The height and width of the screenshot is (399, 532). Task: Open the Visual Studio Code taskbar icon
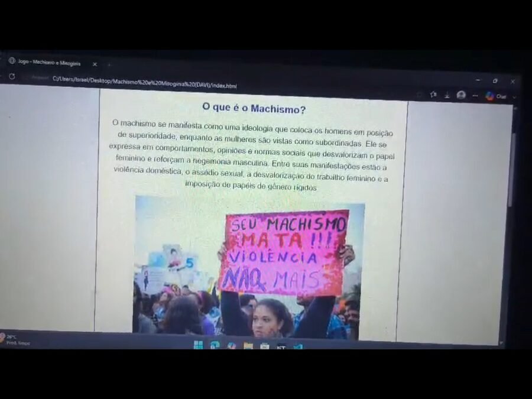(x=299, y=347)
